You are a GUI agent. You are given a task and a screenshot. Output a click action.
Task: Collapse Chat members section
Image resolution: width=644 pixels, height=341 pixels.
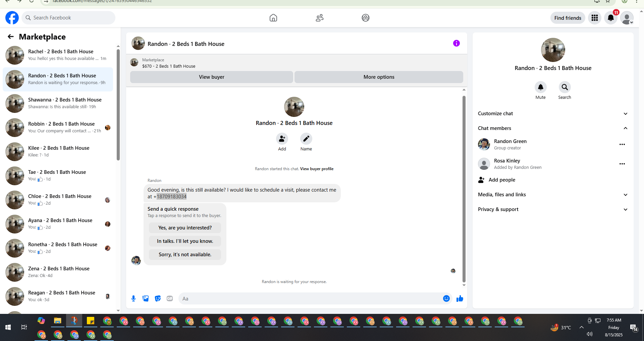(553, 128)
